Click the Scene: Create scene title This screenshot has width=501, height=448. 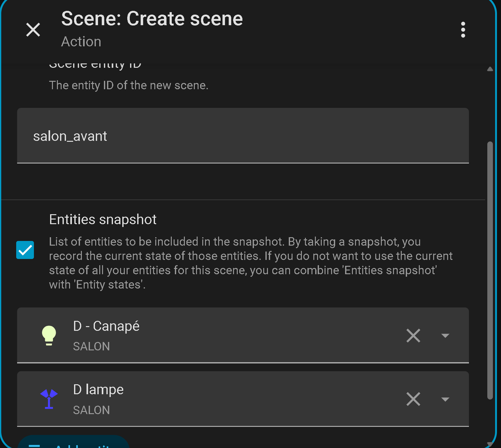point(152,19)
